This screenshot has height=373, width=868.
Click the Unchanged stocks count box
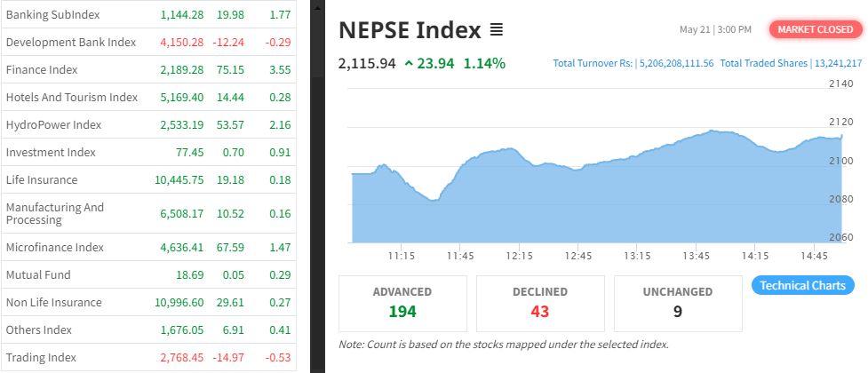677,303
